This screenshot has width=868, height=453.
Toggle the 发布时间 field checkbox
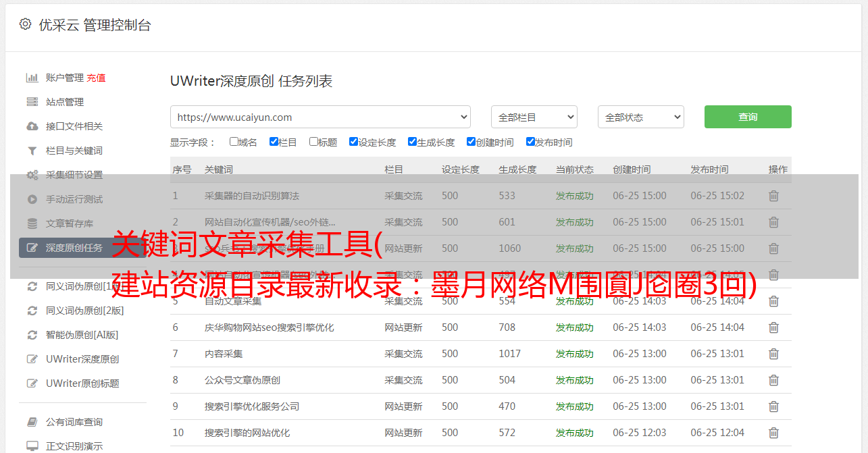530,142
